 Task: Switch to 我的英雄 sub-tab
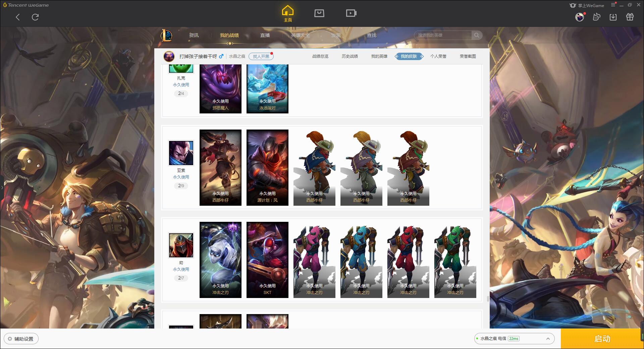tap(379, 56)
